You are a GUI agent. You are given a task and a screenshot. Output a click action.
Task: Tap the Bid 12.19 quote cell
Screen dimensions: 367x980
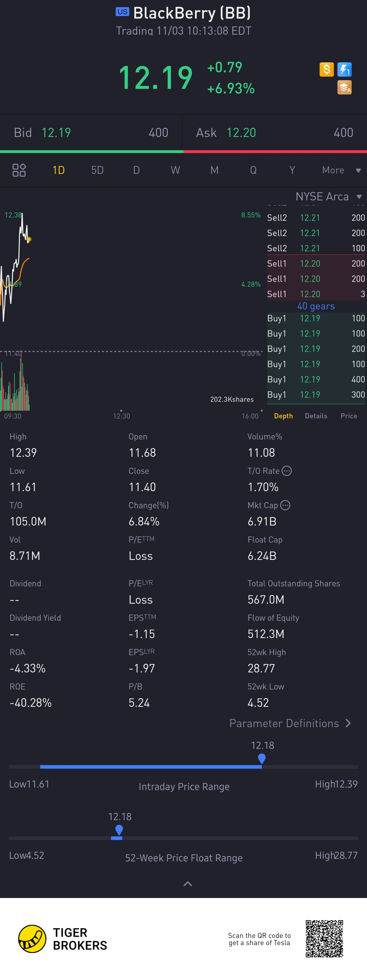[x=91, y=132]
